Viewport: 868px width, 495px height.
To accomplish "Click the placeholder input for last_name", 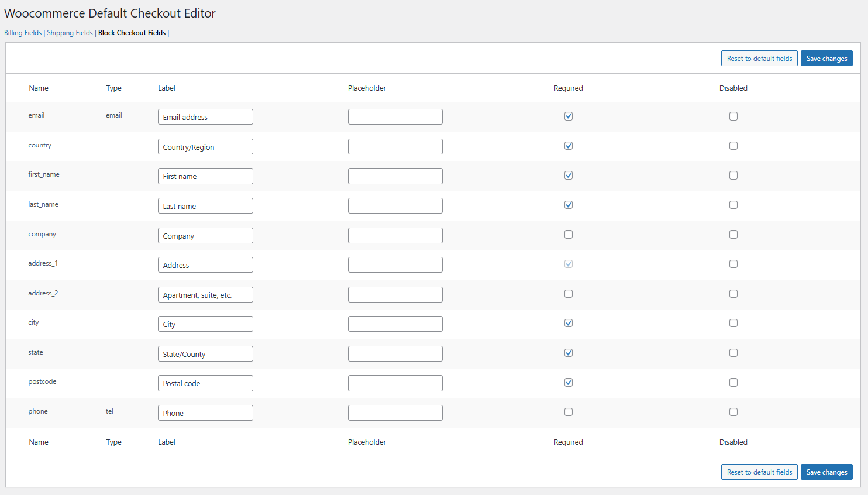I will [x=395, y=206].
